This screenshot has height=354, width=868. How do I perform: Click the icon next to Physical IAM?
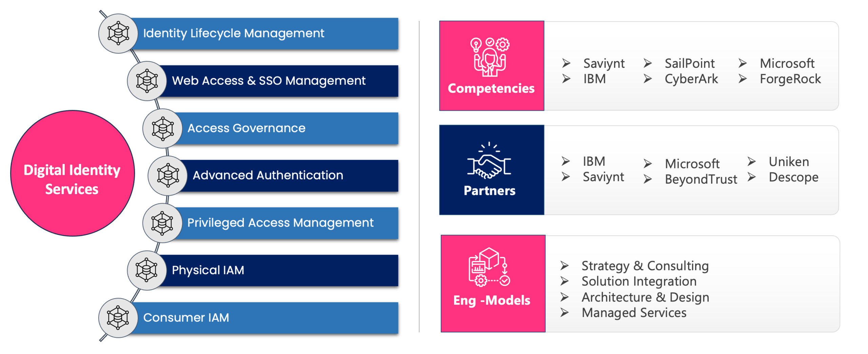(x=146, y=270)
